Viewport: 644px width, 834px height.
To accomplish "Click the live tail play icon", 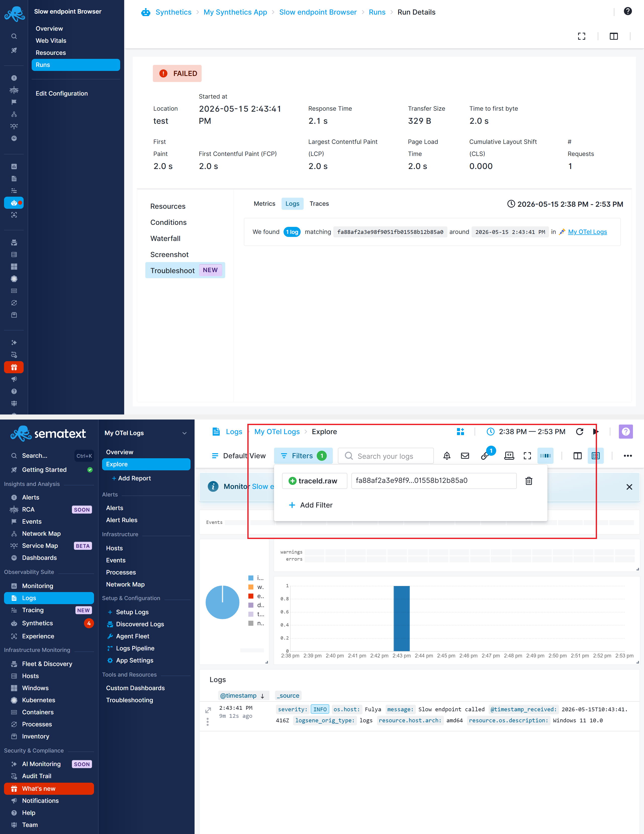I will pos(596,432).
